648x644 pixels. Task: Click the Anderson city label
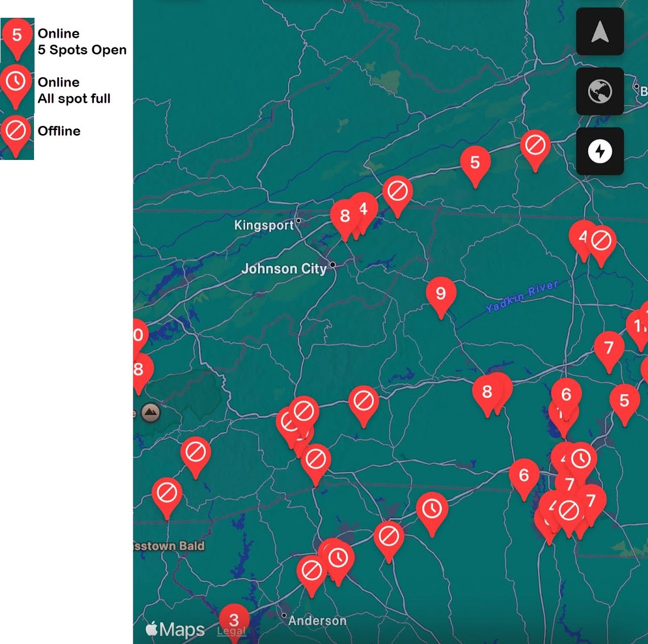coord(318,621)
